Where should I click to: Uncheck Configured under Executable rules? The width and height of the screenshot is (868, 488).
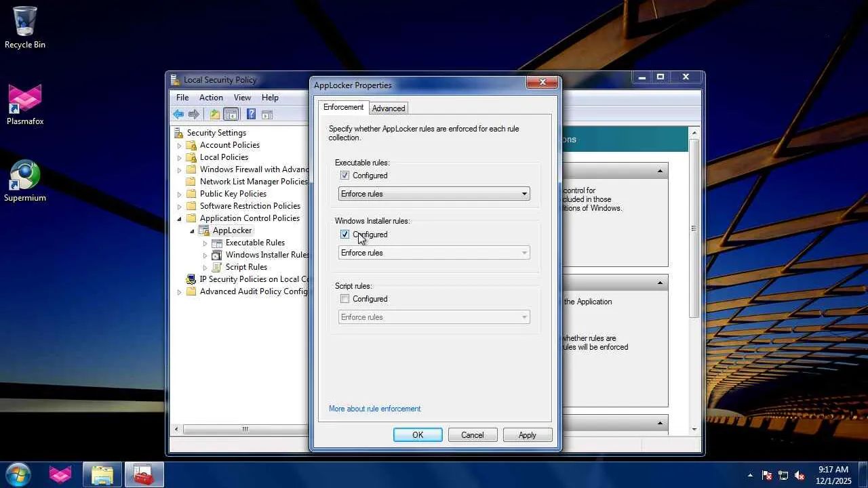[x=344, y=176]
